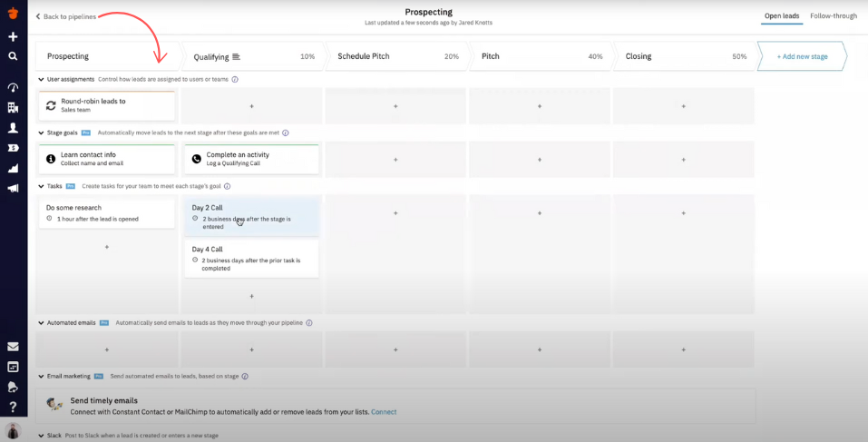This screenshot has width=868, height=442.
Task: Collapse the Email marketing section
Action: [x=41, y=376]
